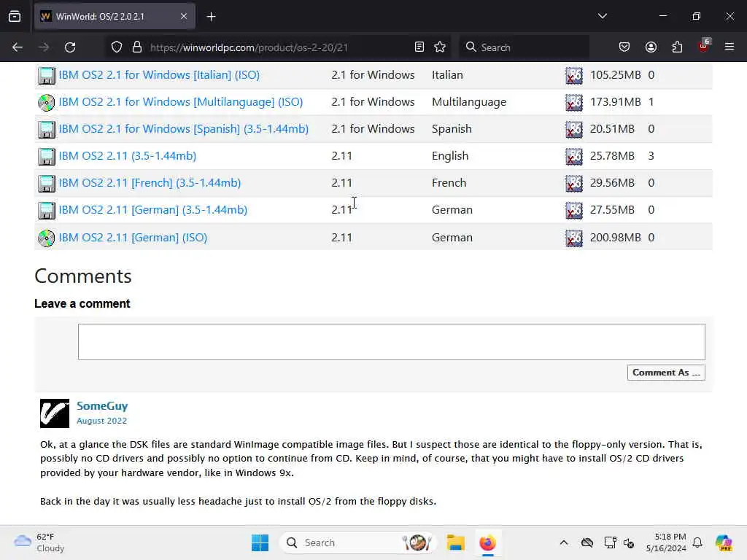
Task: Open IBM OS2 2.11 [German] (3.5-1.44mb)
Action: pyautogui.click(x=153, y=210)
